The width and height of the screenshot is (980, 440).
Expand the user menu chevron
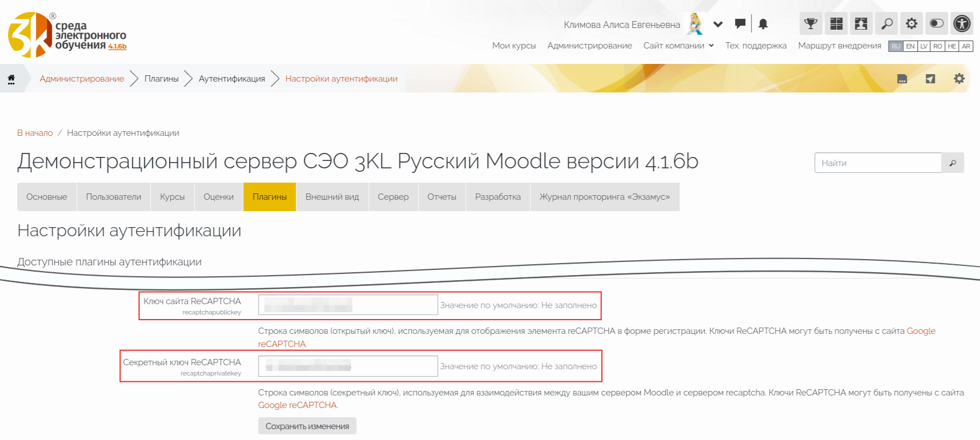[x=718, y=24]
